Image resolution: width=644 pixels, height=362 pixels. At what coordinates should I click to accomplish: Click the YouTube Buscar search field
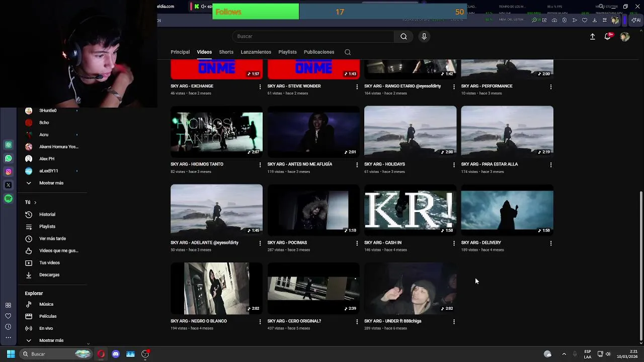[313, 36]
